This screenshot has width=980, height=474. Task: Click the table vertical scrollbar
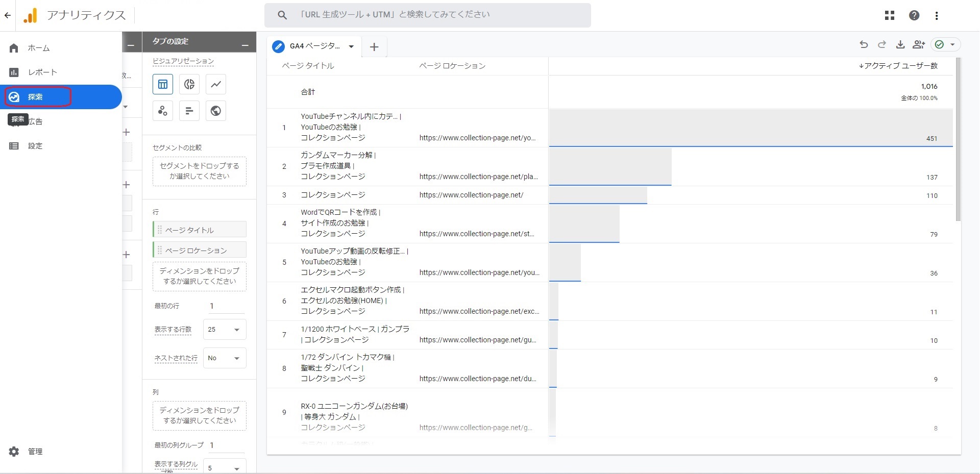click(x=958, y=139)
